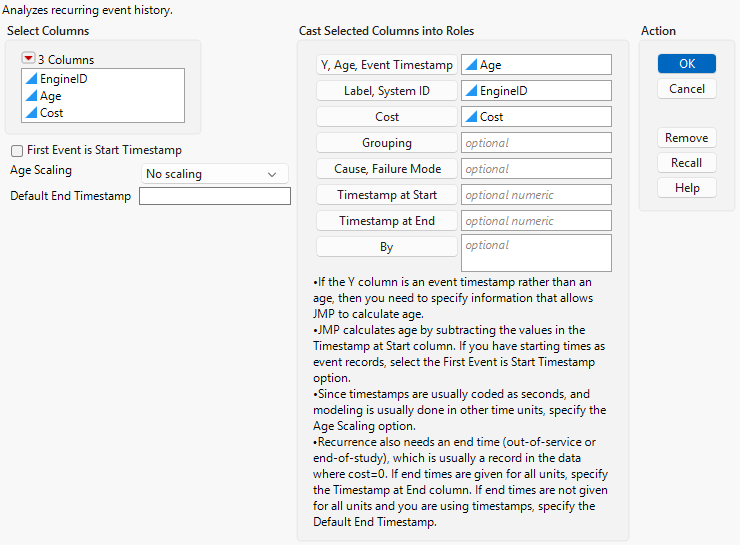Click the Cause, Failure Mode button
740x545 pixels.
pos(386,169)
